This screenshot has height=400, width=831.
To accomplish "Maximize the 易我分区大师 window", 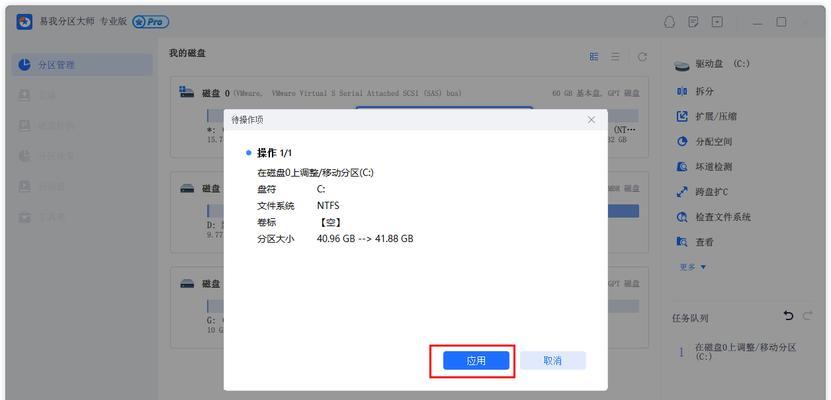I will click(x=782, y=22).
